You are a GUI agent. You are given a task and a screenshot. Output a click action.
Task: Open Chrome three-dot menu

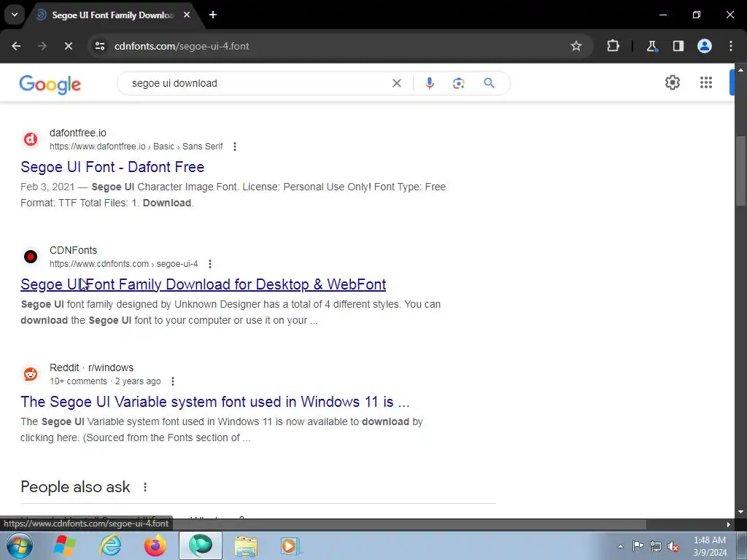click(x=731, y=46)
